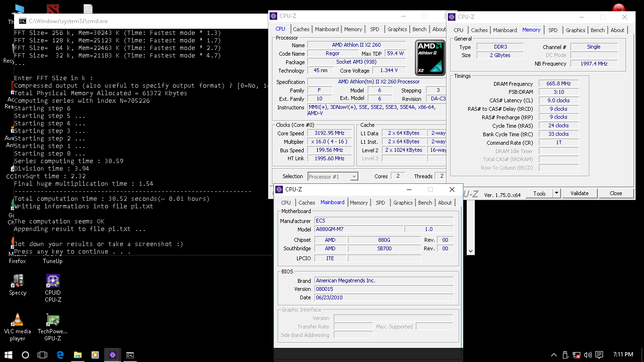Click Core Speed value 3192.95 MHz
Image resolution: width=644 pixels, height=362 pixels.
click(x=330, y=133)
